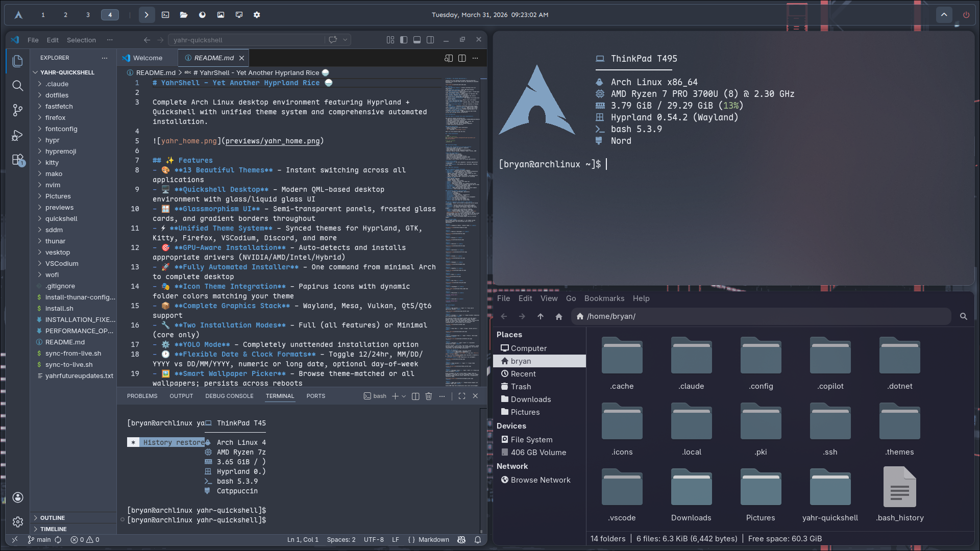Toggle bottom panel layout button
The width and height of the screenshot is (980, 551).
coord(417,40)
